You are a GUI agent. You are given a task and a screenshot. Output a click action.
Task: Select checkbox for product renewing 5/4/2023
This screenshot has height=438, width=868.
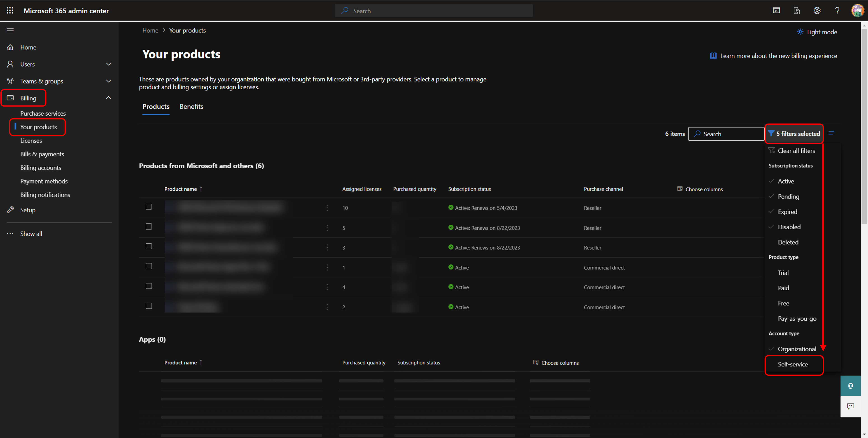[x=149, y=207]
